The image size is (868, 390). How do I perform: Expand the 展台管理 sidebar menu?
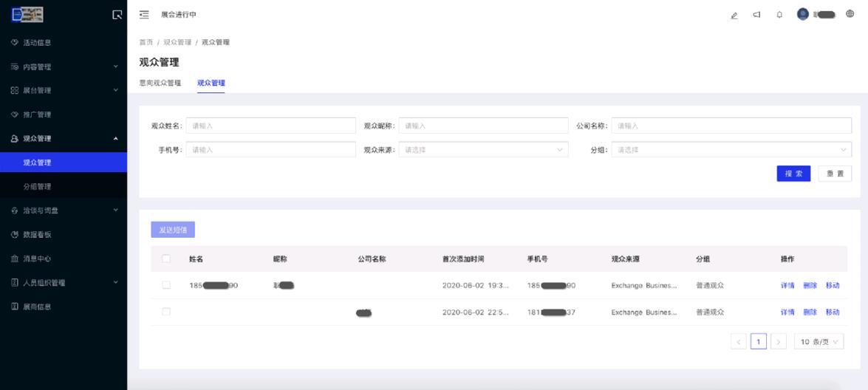coord(64,90)
